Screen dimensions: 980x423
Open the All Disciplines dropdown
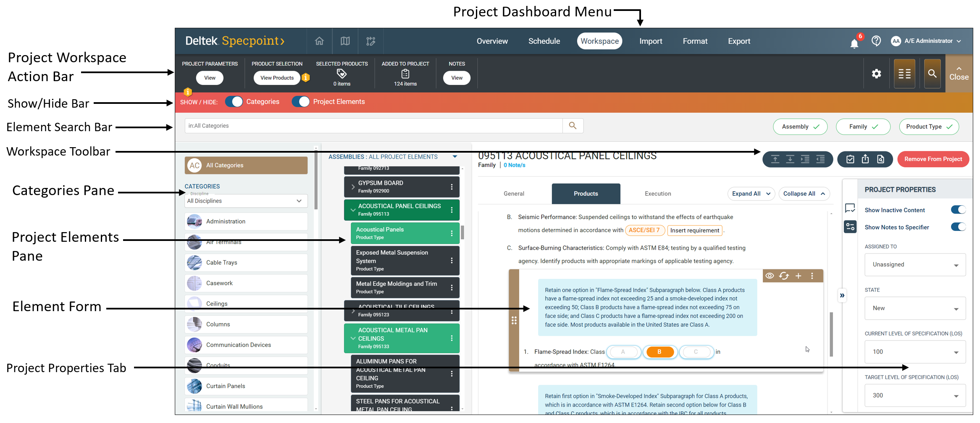pos(246,201)
